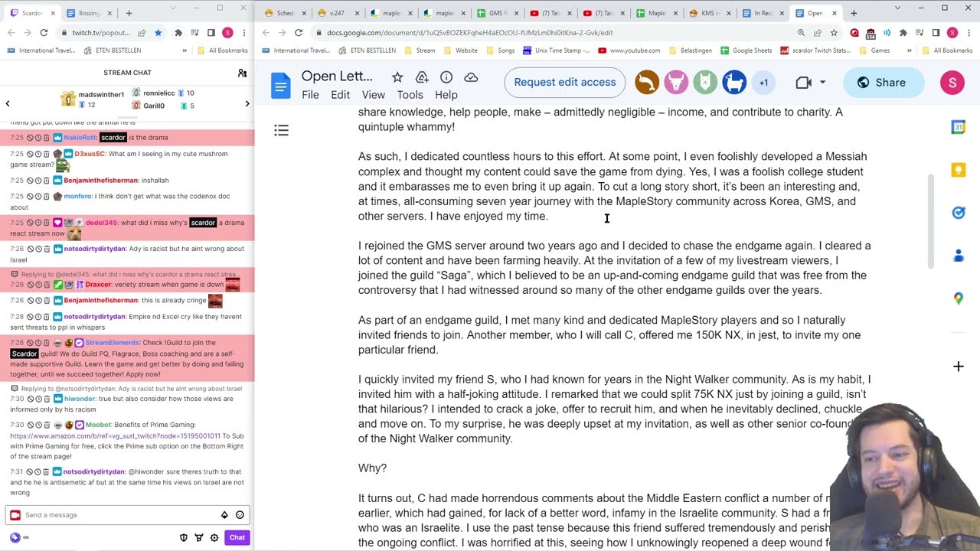Star the Open Letter document
The image size is (980, 551).
[397, 77]
